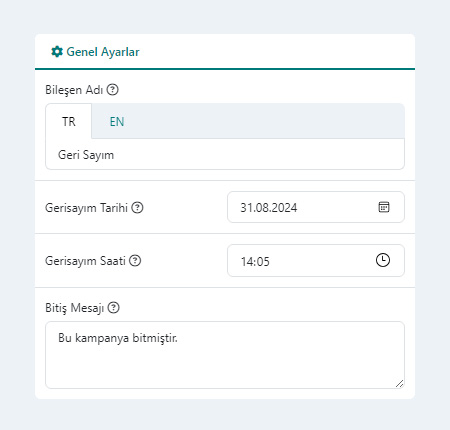The height and width of the screenshot is (430, 450).
Task: Click the Bitiş Mesajı text area
Action: (x=225, y=355)
